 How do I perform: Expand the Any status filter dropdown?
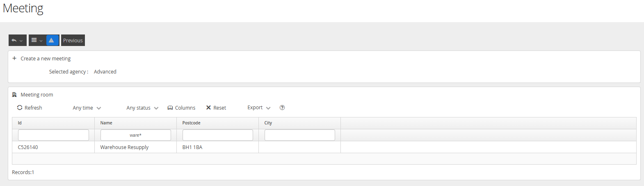click(x=142, y=108)
